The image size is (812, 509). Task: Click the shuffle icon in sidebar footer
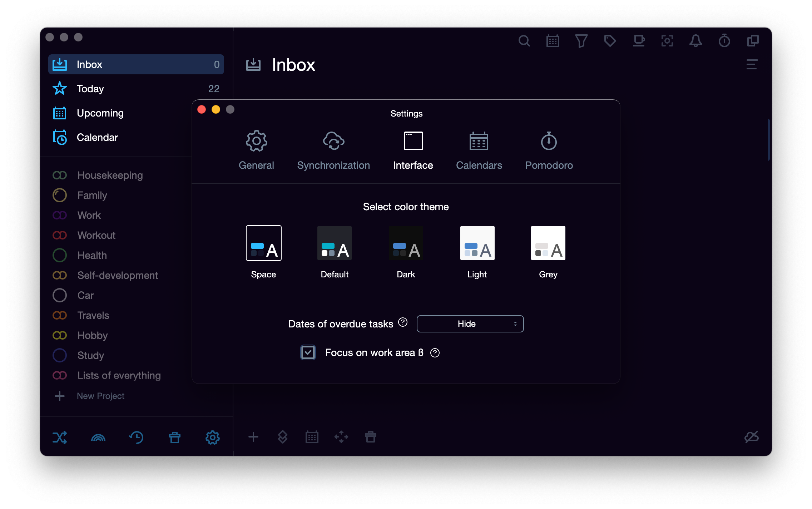pyautogui.click(x=60, y=437)
